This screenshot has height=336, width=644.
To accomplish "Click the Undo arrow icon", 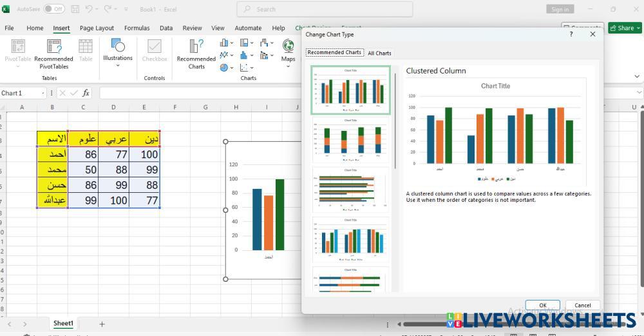I will (89, 9).
